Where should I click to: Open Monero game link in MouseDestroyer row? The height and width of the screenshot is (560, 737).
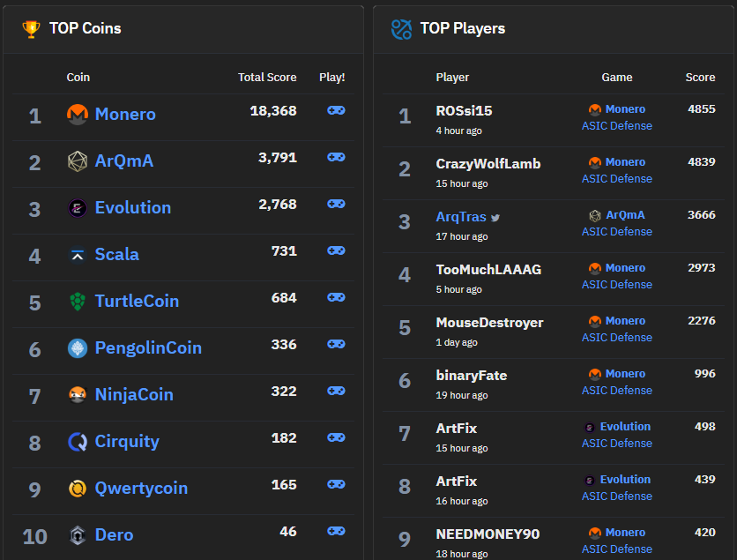(625, 321)
